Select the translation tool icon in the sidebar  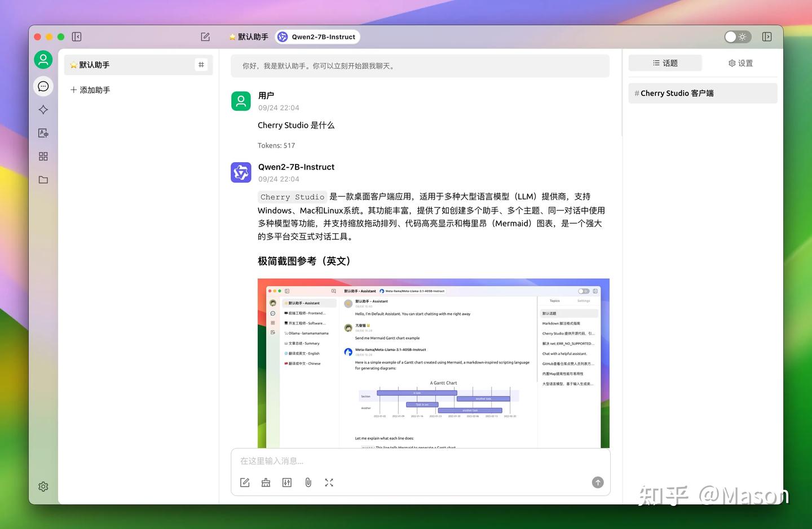pos(43,133)
